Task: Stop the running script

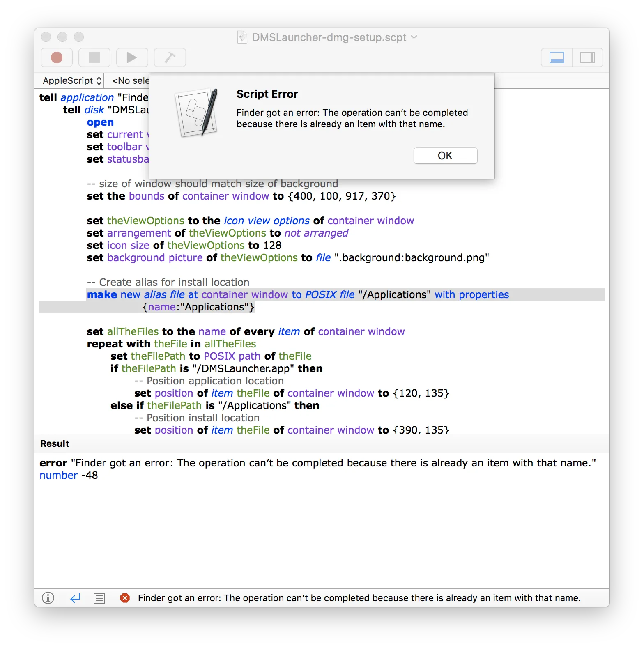Action: point(94,57)
